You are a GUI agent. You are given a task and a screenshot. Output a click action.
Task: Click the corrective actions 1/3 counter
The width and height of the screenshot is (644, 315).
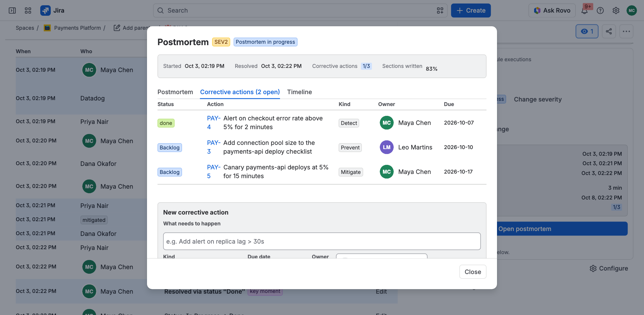click(x=366, y=66)
